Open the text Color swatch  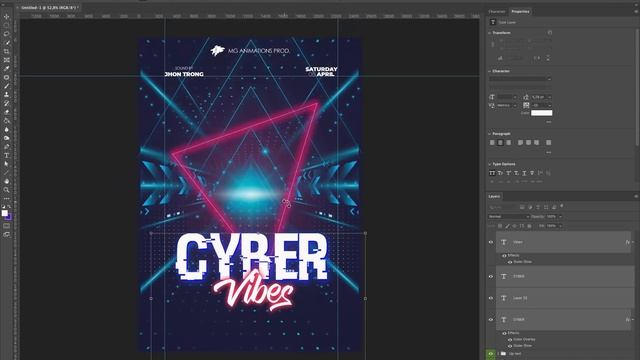pos(541,113)
